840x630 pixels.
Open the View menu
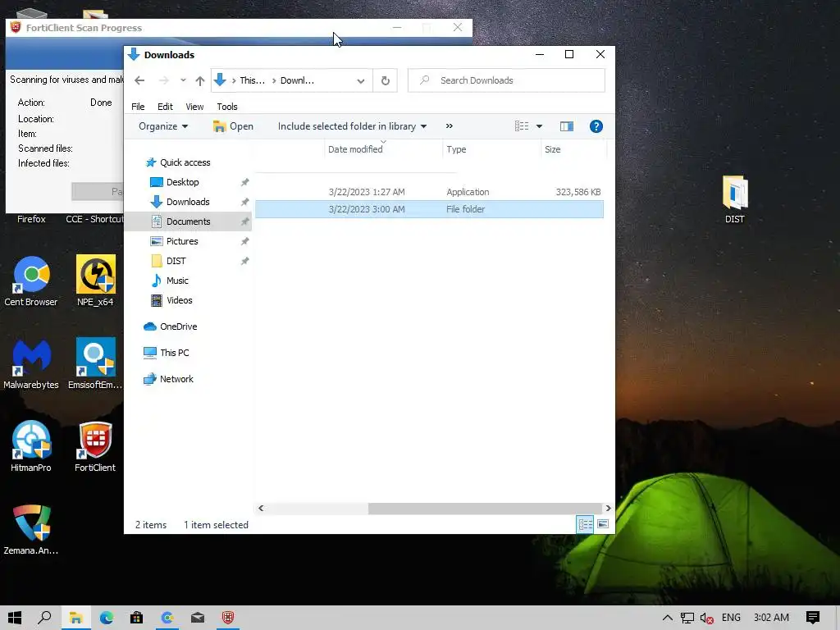coord(194,107)
